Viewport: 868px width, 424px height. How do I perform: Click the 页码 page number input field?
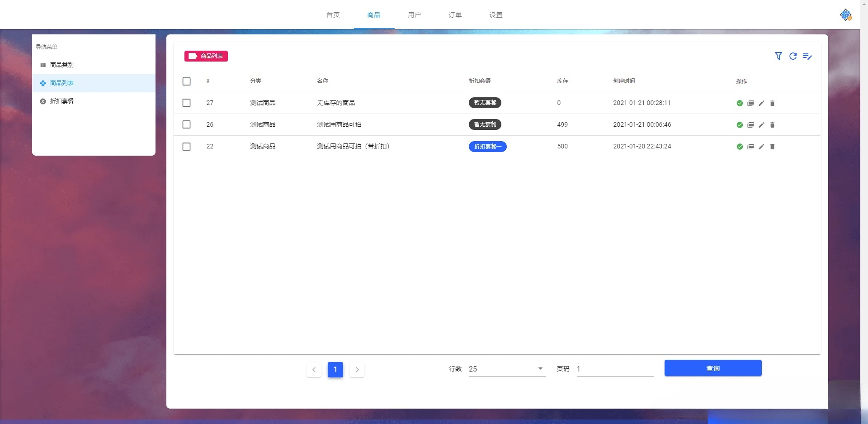coord(615,369)
